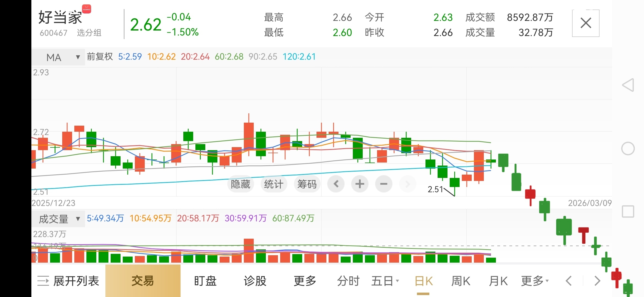Open the MA indicator dropdown
The height and width of the screenshot is (297, 644).
click(58, 57)
